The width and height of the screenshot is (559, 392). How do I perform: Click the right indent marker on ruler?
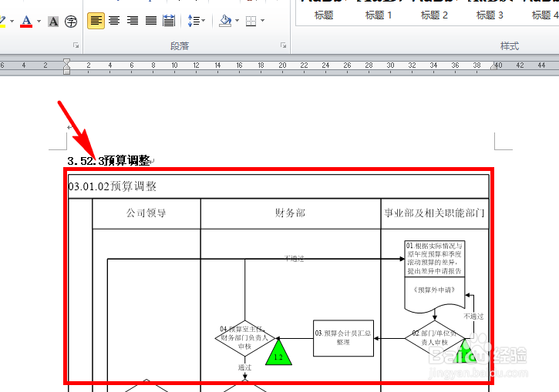coord(494,66)
